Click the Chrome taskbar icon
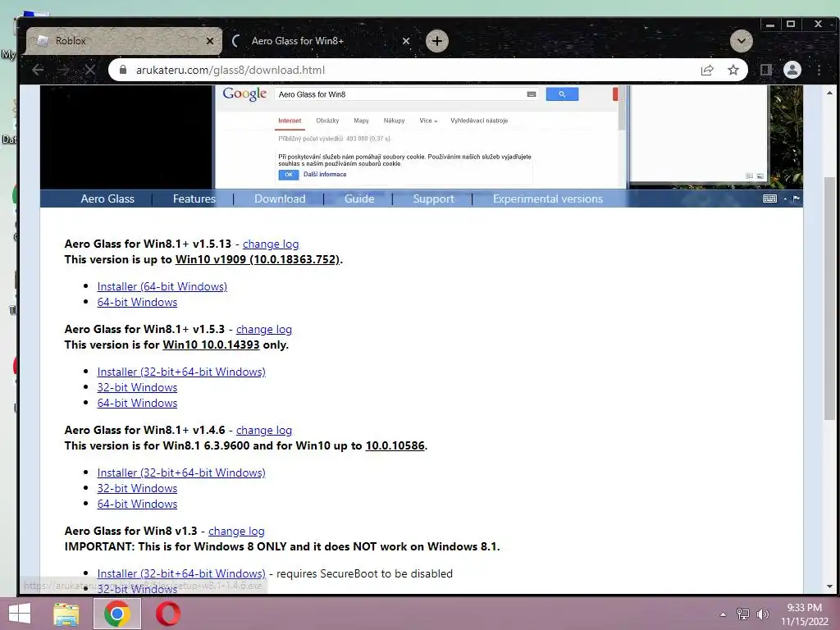This screenshot has width=840, height=630. pos(117,614)
